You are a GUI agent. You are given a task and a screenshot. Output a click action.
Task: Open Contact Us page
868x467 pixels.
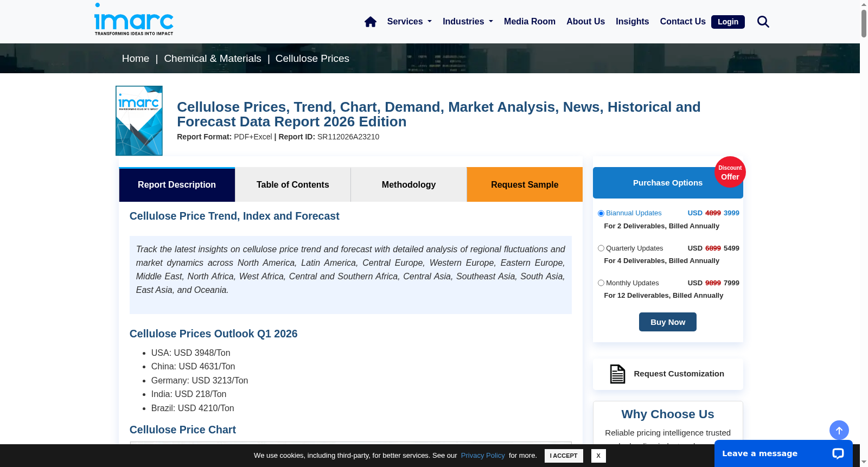tap(682, 22)
